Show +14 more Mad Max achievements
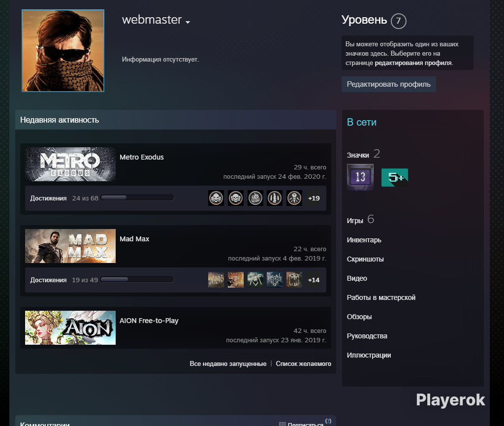This screenshot has width=504, height=426. [314, 280]
